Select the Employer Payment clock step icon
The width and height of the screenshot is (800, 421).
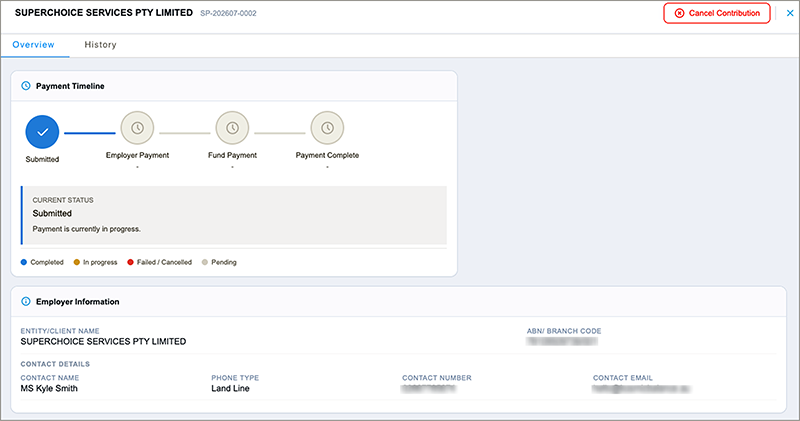point(137,128)
